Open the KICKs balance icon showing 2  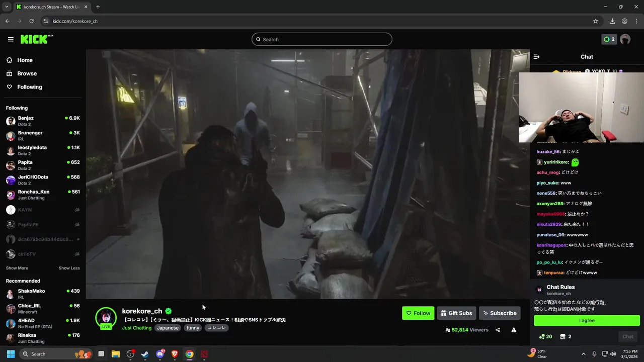(x=609, y=39)
